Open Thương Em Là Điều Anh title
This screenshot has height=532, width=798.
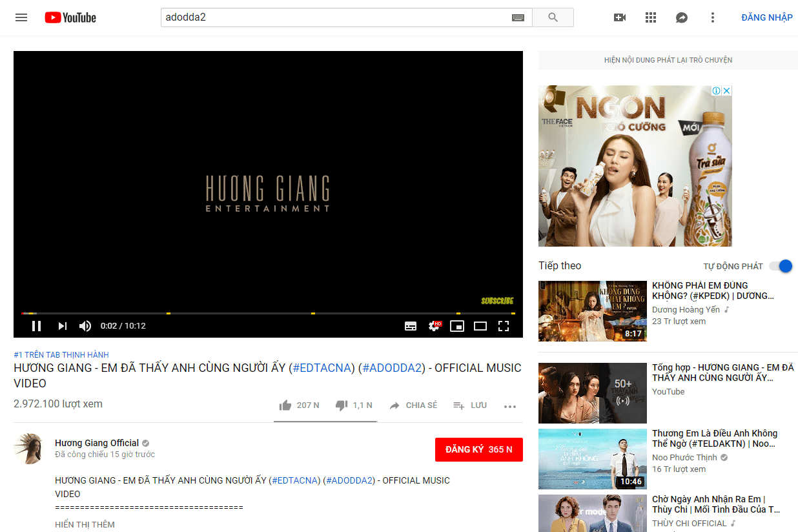click(x=715, y=438)
